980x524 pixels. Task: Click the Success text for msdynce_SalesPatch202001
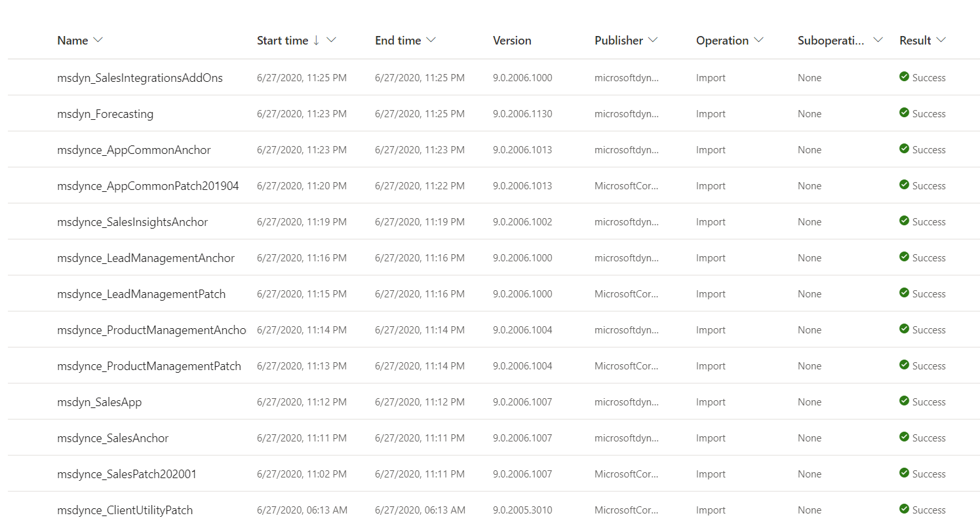coord(929,474)
